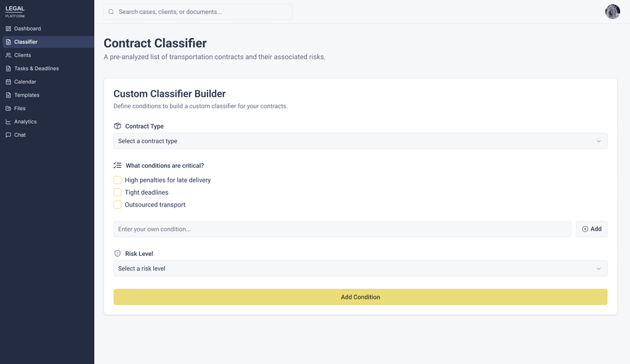Click the Legal Platform logo
Image resolution: width=630 pixels, height=364 pixels.
[x=15, y=11]
